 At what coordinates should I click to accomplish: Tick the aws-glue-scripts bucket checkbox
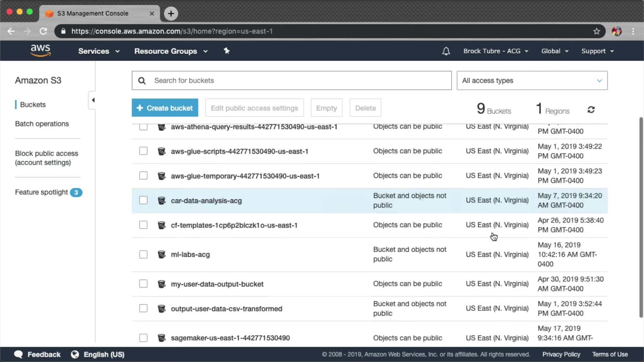click(143, 151)
